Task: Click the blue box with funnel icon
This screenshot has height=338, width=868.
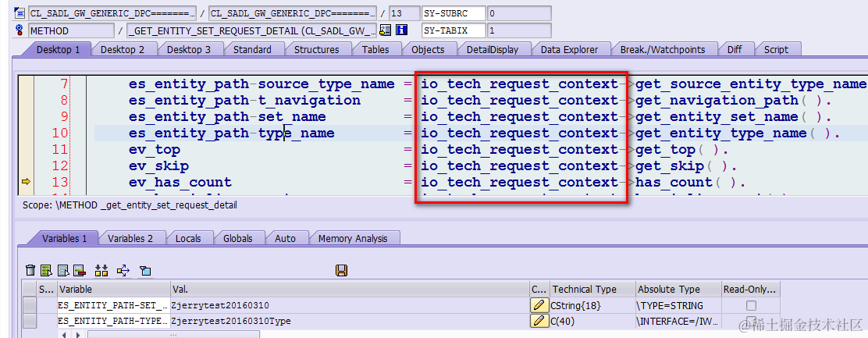Action: (145, 271)
